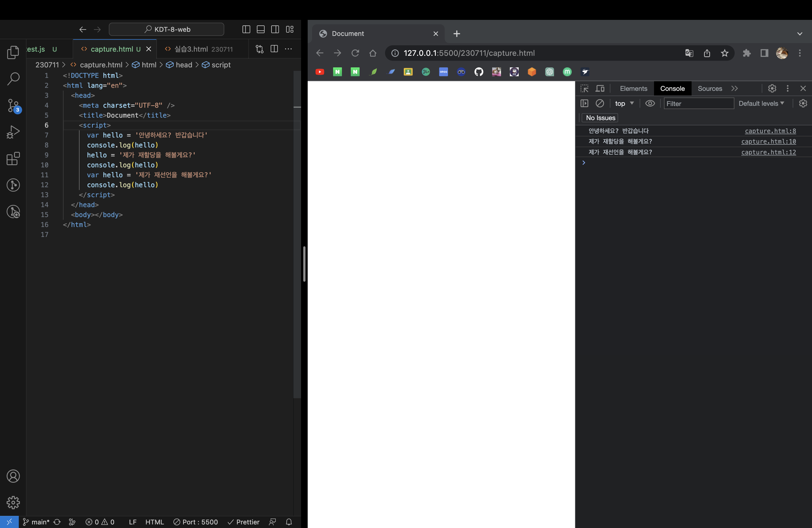Open the Default levels dropdown
The height and width of the screenshot is (528, 812).
[x=761, y=103]
